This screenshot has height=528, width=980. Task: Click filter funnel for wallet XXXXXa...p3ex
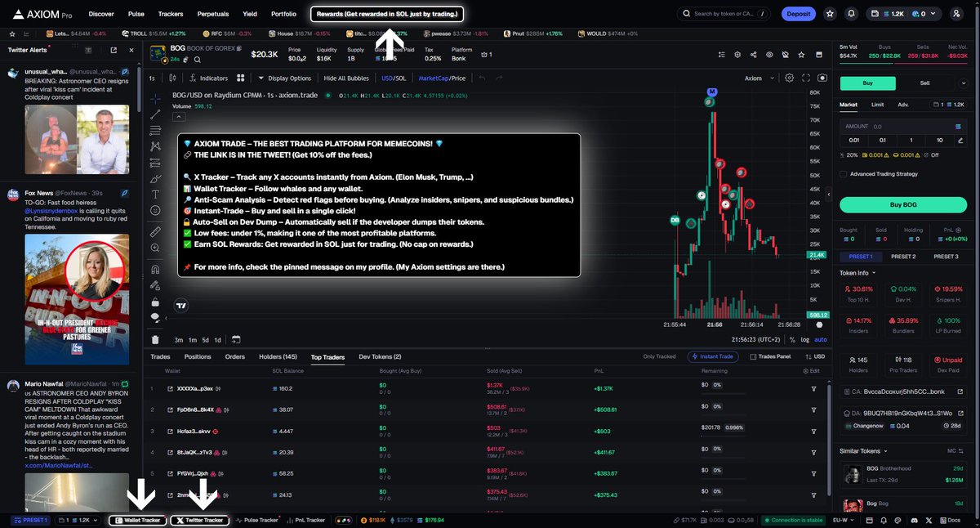coord(813,388)
